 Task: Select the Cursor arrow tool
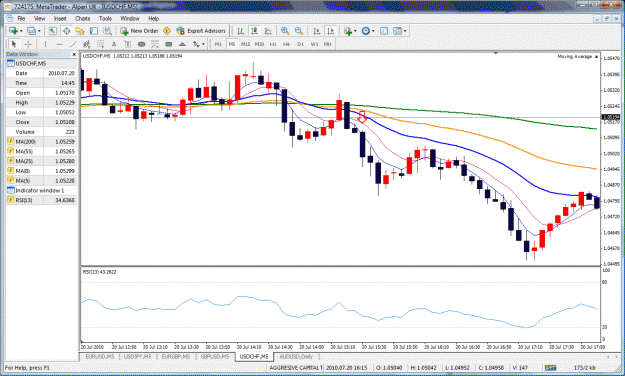14,44
